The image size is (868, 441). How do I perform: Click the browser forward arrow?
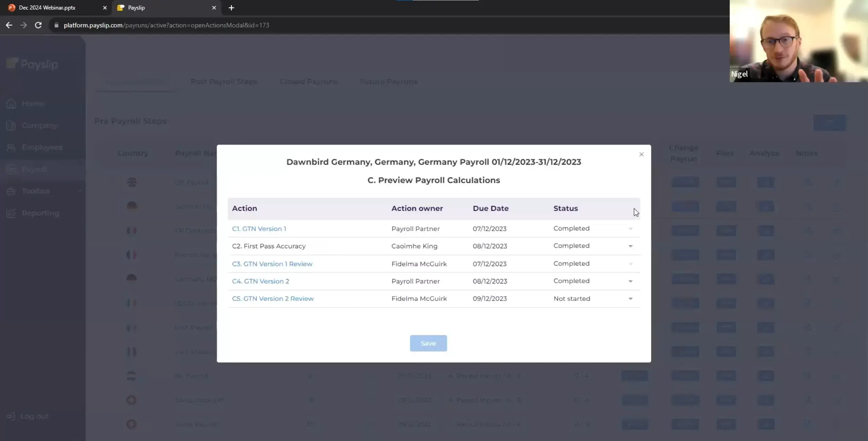[x=24, y=25]
